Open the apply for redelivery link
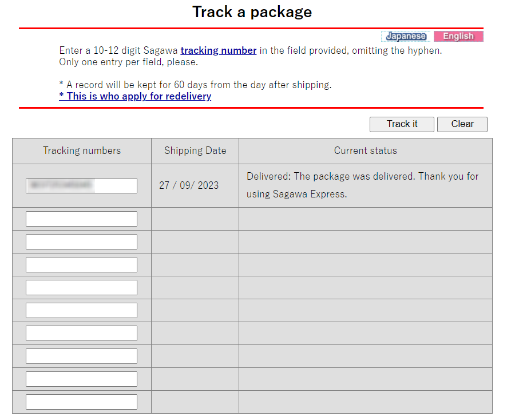The height and width of the screenshot is (420, 511). [x=135, y=96]
